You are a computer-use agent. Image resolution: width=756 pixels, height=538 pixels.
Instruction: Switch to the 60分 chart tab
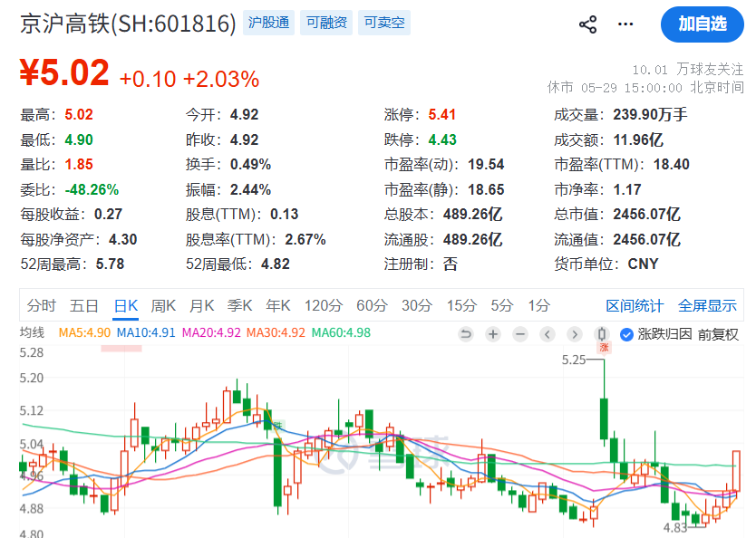click(372, 305)
